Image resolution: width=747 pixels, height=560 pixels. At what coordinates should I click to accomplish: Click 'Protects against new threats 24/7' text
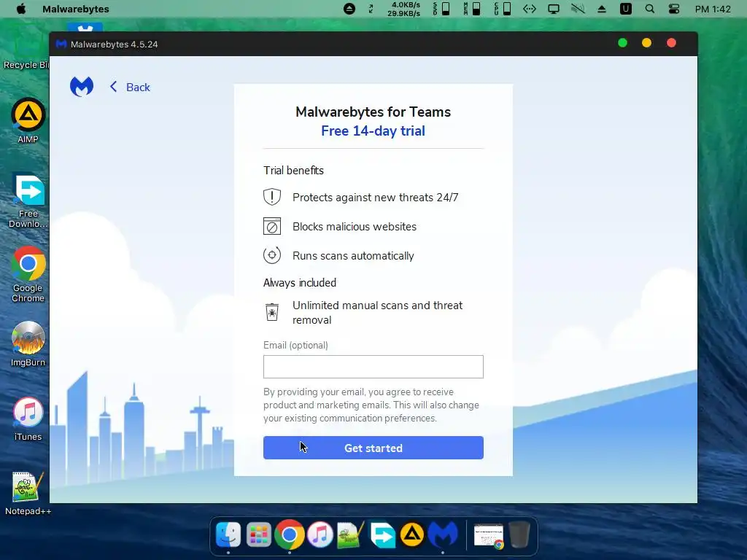point(376,197)
